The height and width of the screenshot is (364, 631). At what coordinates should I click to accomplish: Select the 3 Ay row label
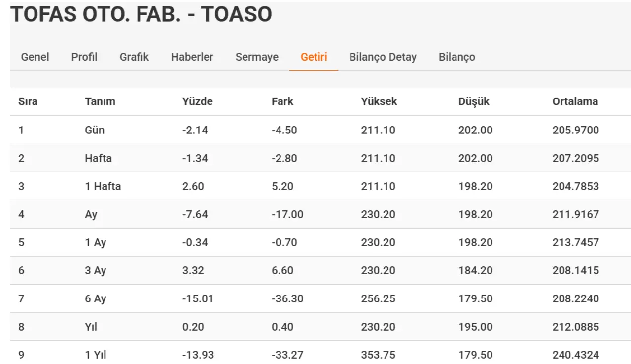96,271
